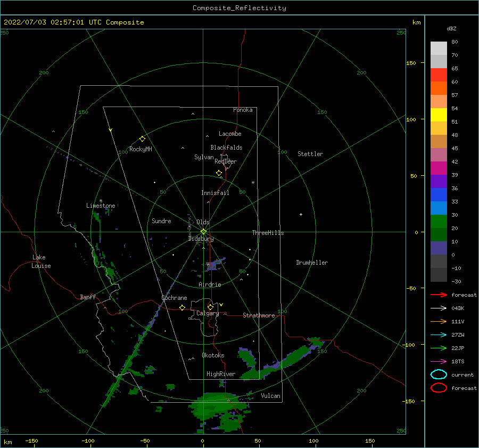This screenshot has width=479, height=448.
Task: Click the dBZ legend heading
Action: click(x=451, y=28)
